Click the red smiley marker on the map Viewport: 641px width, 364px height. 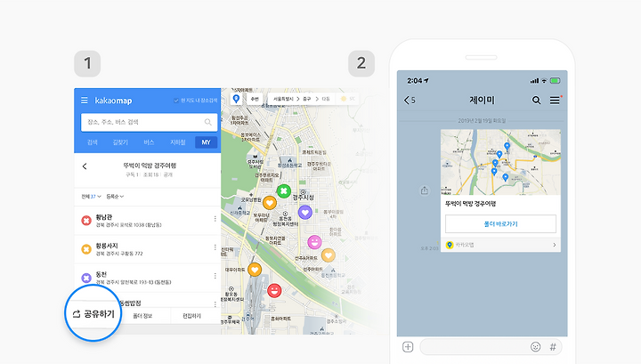point(274,290)
